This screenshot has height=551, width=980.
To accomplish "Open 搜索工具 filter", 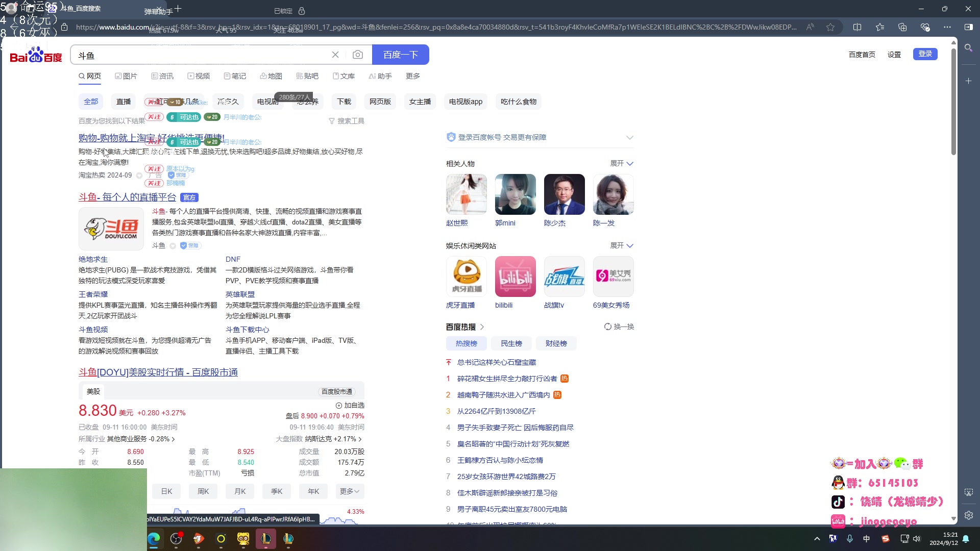I will pos(347,121).
